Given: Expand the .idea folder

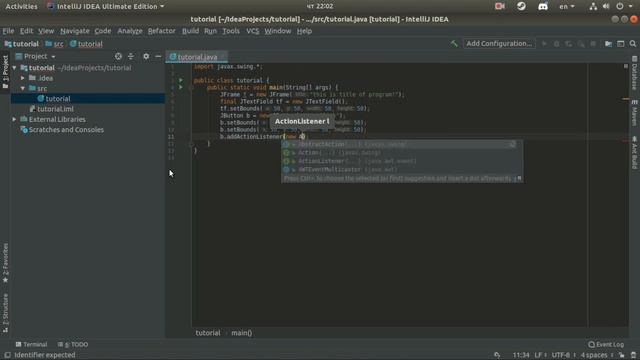Looking at the screenshot, I should coord(23,78).
